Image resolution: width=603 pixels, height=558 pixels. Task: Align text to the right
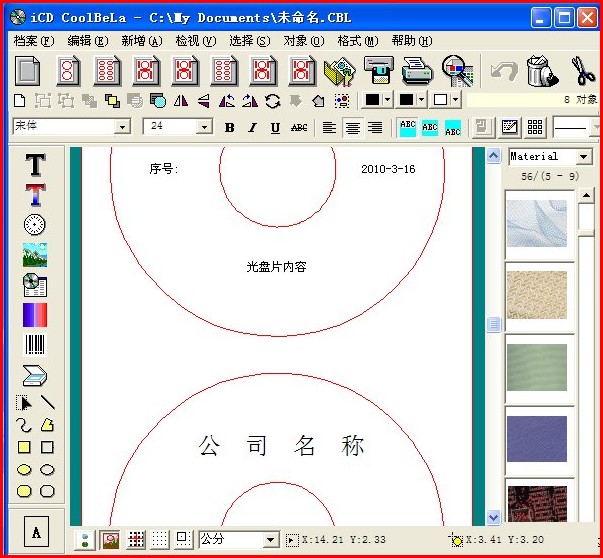tap(375, 127)
